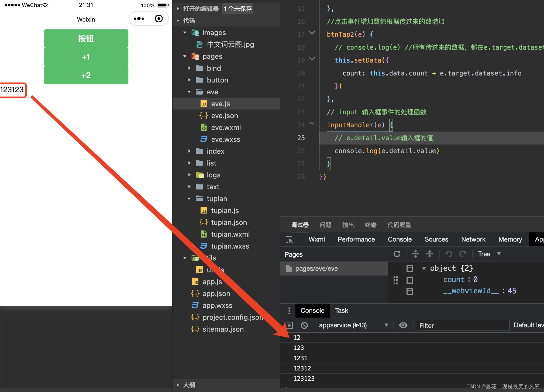Screen dimensions: 544x392
Task: Click the green 按钮 button
Action: click(x=86, y=39)
